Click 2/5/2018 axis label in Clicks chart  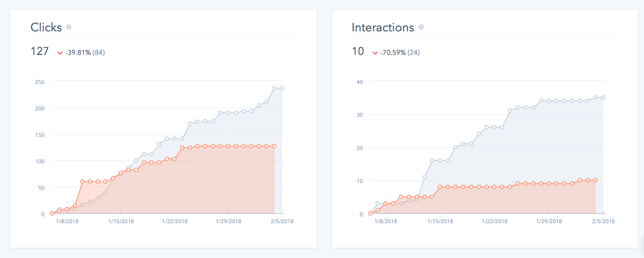click(282, 222)
